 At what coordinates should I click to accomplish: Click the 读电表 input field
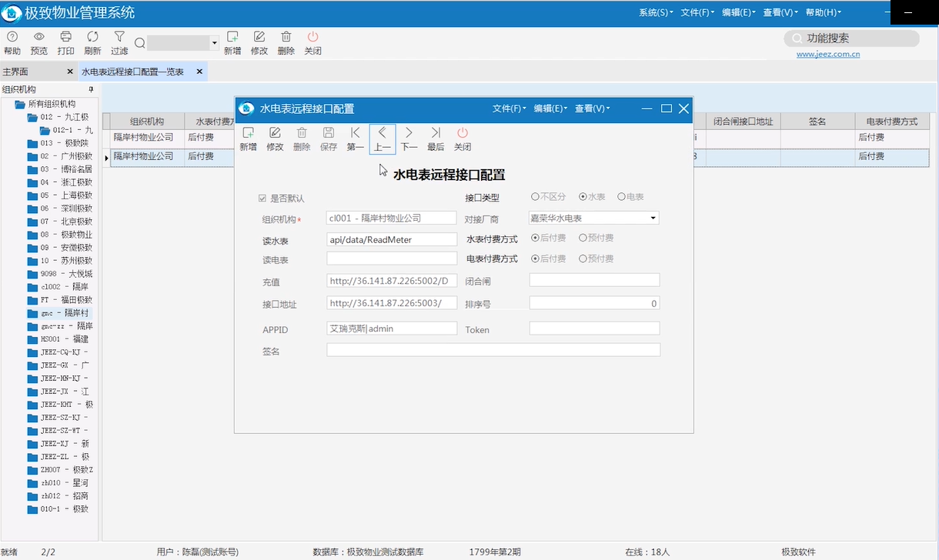392,259
